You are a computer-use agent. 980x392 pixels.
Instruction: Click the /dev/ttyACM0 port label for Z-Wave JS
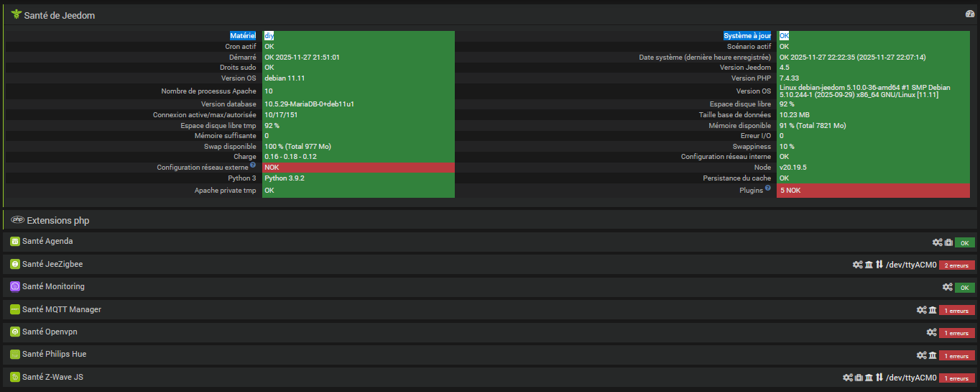pyautogui.click(x=911, y=378)
